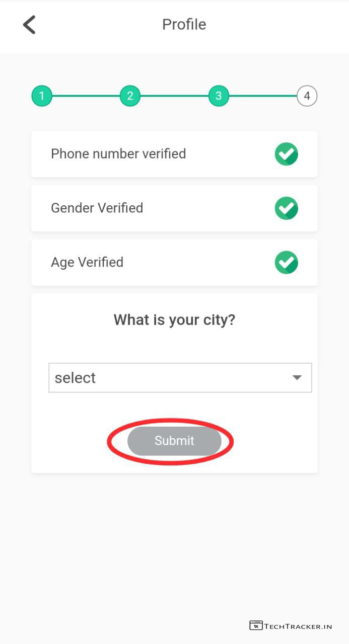Click the Phone number verified checkmark
Viewport: 349px width, 644px height.
(286, 154)
